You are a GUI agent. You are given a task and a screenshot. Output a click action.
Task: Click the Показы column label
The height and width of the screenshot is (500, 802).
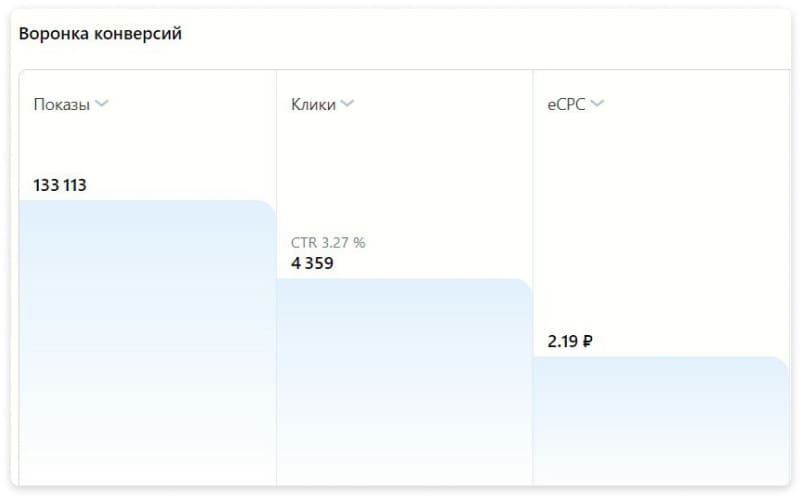pos(62,104)
